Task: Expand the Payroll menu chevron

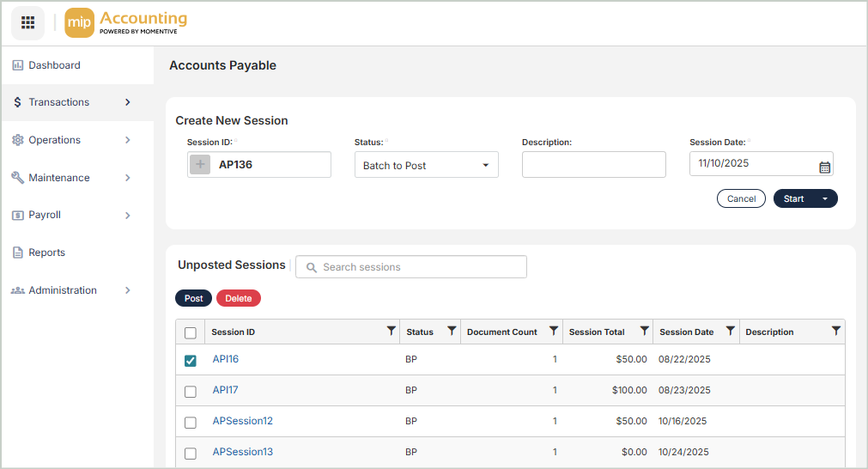Action: click(128, 216)
